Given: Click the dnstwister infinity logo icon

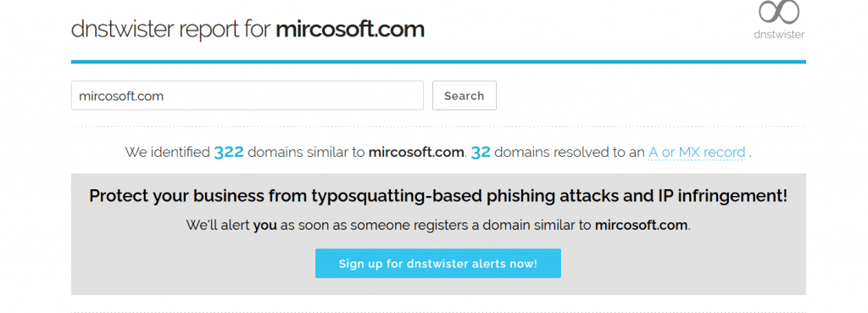Looking at the screenshot, I should 779,12.
